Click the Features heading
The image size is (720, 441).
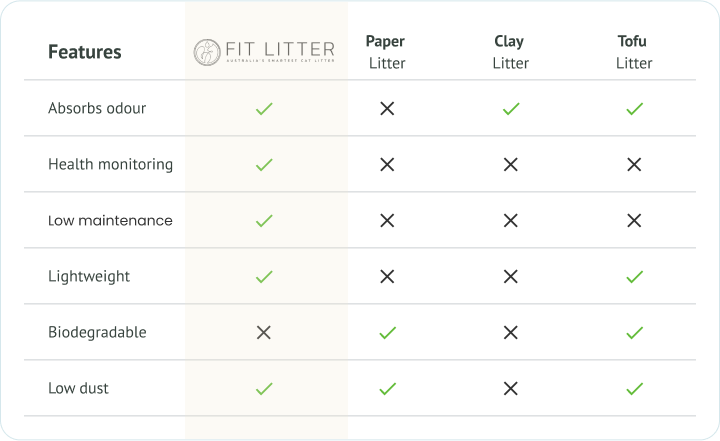[x=85, y=52]
